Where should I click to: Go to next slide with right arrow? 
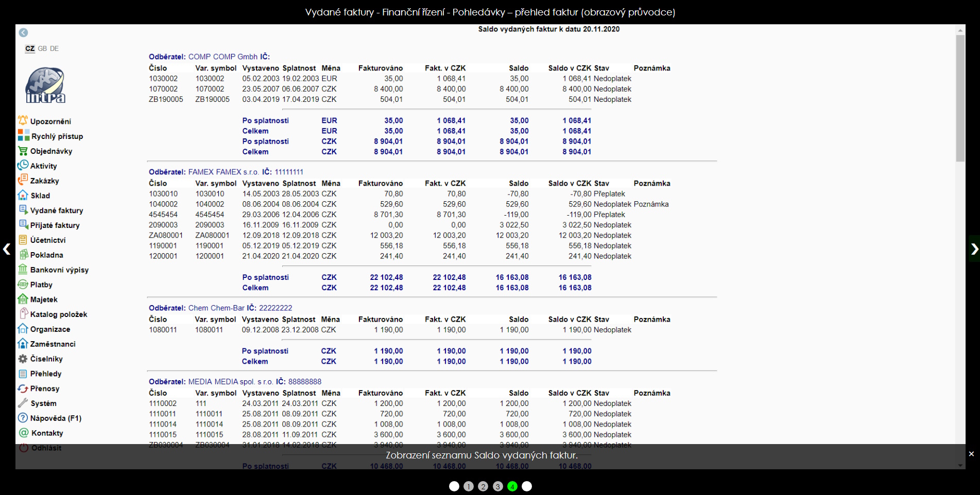point(974,249)
